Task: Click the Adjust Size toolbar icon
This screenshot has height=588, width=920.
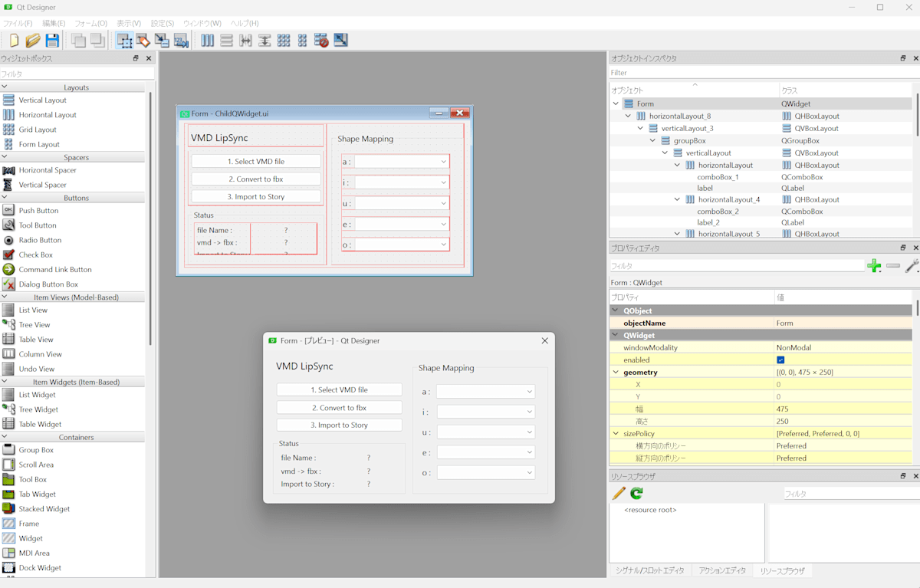Action: 340,41
